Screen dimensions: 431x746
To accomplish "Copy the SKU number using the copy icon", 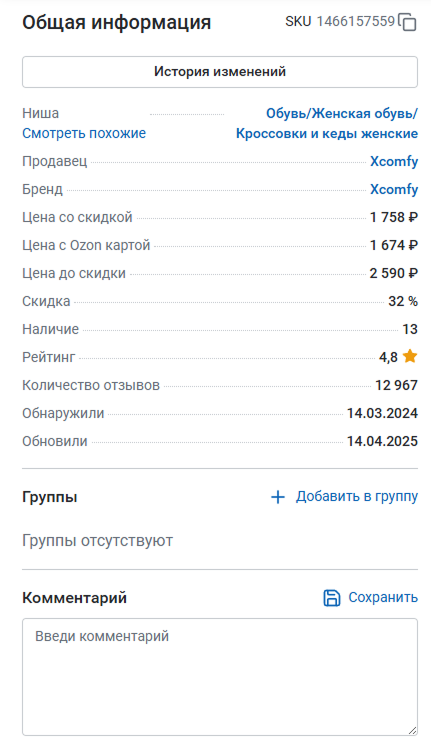I will [x=407, y=22].
